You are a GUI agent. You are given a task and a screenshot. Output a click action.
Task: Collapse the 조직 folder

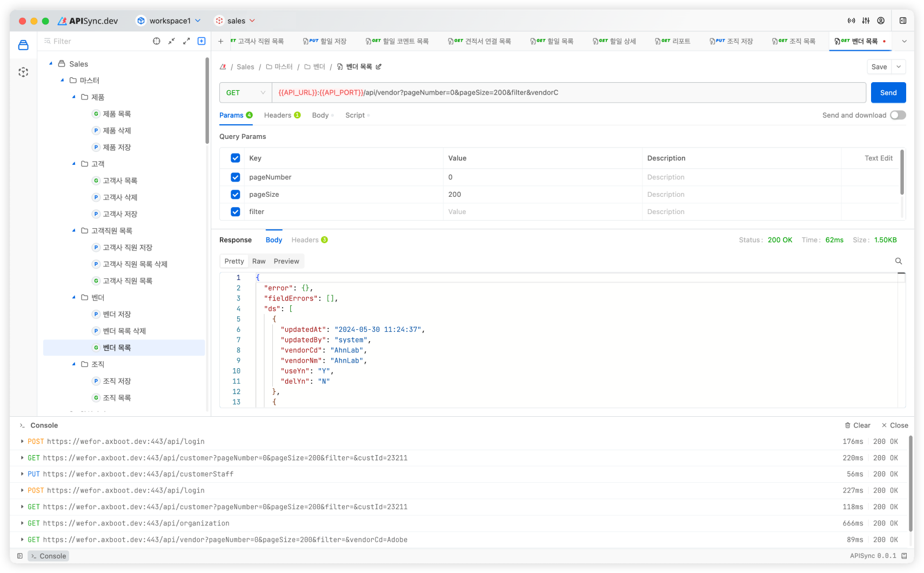point(74,364)
